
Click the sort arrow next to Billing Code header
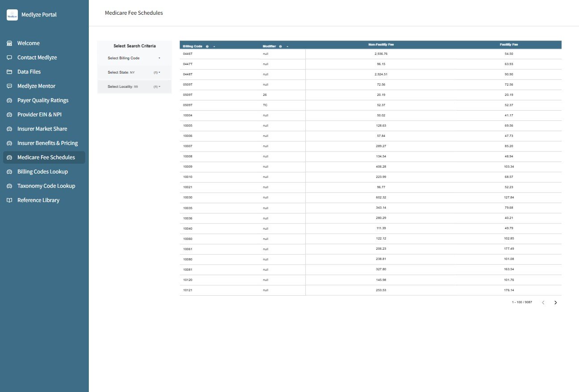[214, 46]
